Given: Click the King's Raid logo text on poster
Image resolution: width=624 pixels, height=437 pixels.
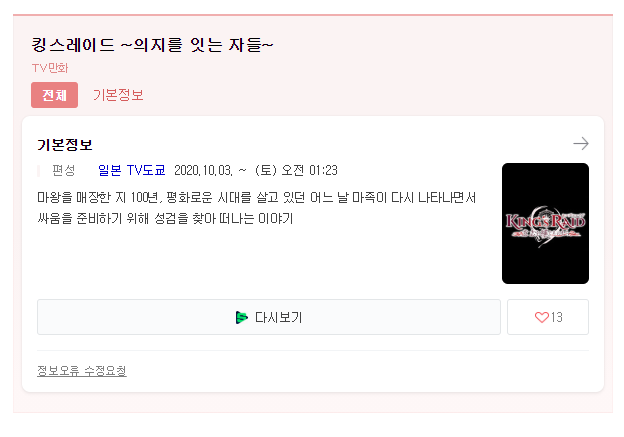Looking at the screenshot, I should pyautogui.click(x=545, y=223).
